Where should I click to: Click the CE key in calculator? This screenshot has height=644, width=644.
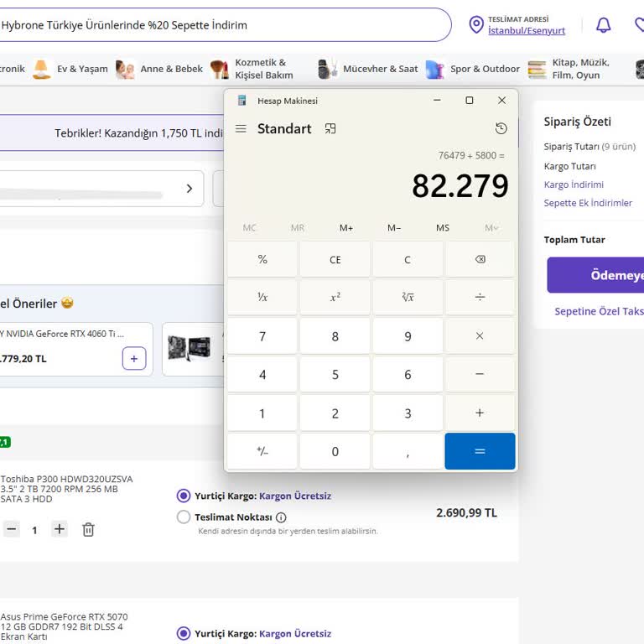tap(335, 259)
